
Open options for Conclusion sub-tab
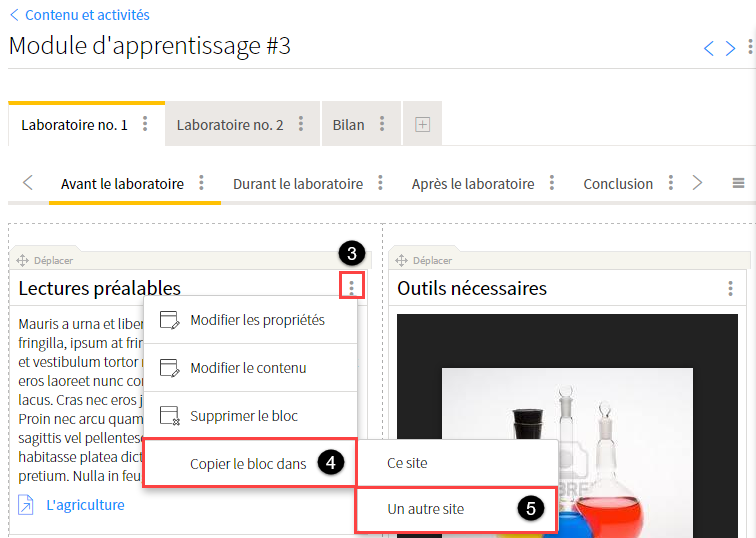(x=670, y=183)
